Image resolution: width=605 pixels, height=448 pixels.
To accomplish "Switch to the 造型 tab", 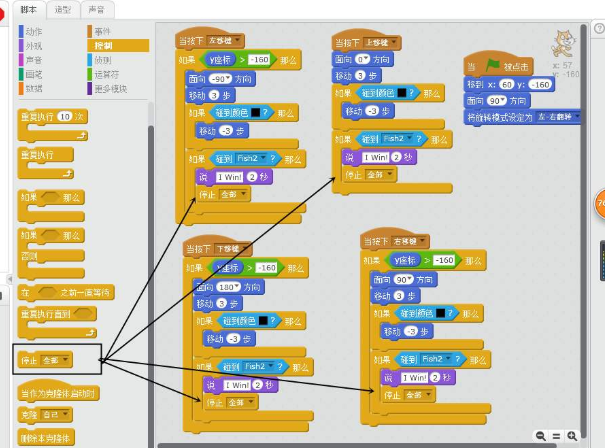I will coord(63,9).
